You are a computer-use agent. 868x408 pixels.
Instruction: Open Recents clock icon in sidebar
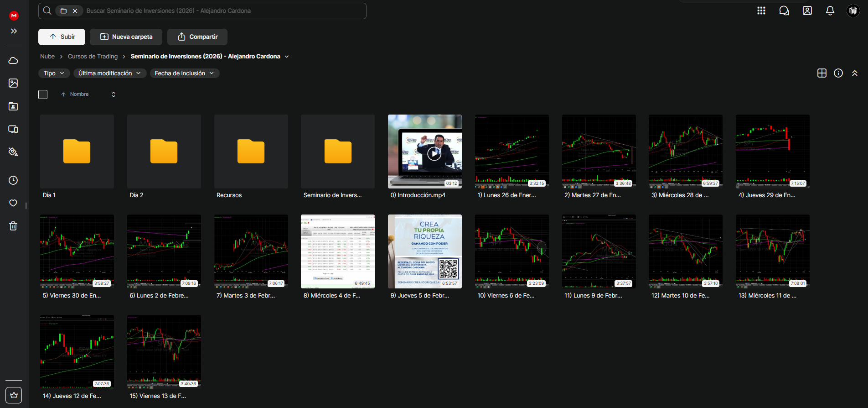[13, 180]
